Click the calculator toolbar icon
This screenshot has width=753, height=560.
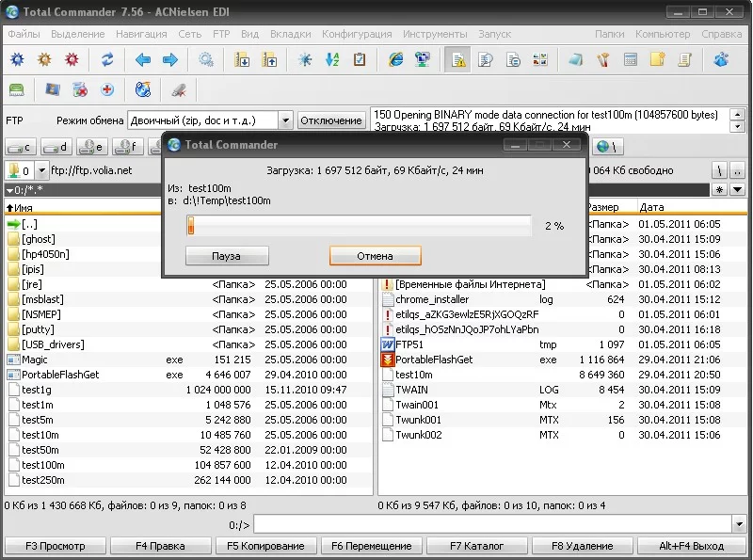click(x=631, y=60)
